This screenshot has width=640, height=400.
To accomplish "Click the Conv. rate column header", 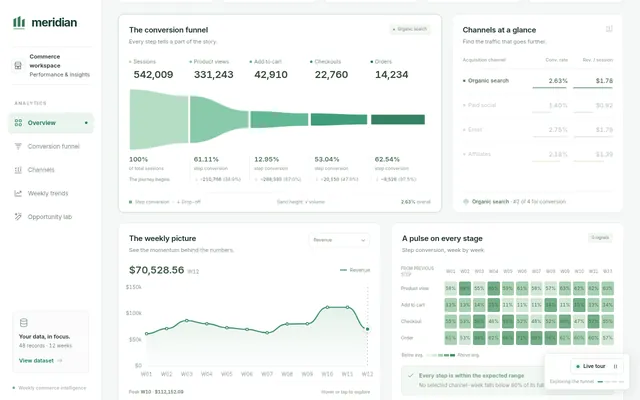I will pyautogui.click(x=557, y=60).
